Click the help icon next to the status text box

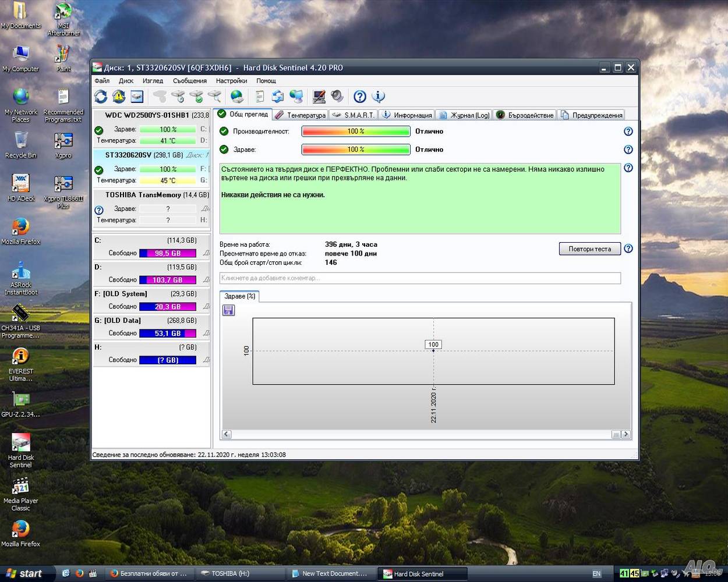(x=628, y=168)
